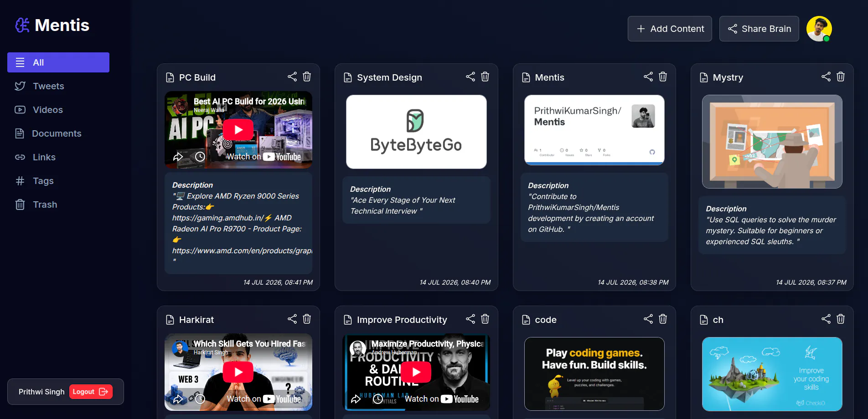Share the Mystry card
The width and height of the screenshot is (868, 419).
826,77
